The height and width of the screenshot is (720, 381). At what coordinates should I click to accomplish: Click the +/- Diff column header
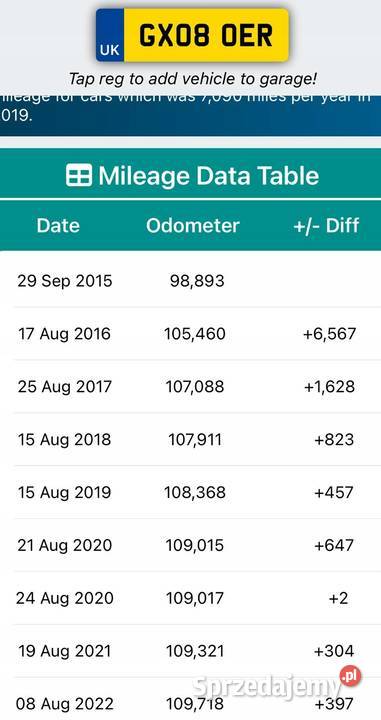pyautogui.click(x=326, y=225)
